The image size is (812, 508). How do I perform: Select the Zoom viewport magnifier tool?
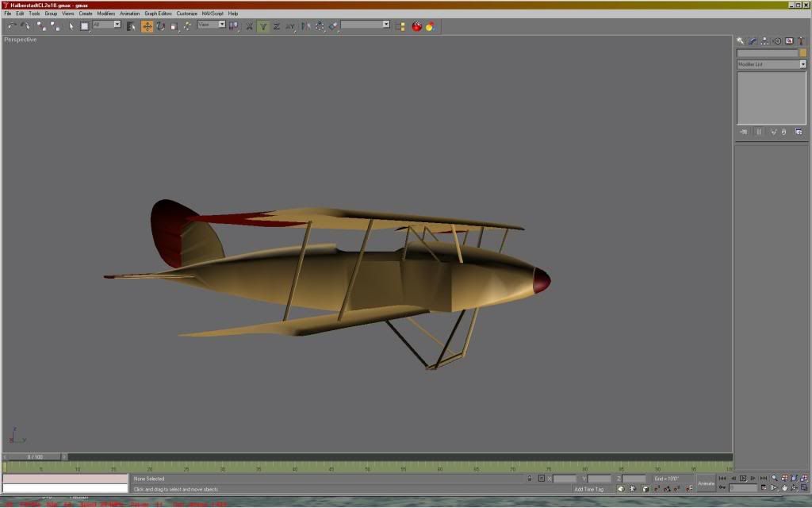coord(775,479)
